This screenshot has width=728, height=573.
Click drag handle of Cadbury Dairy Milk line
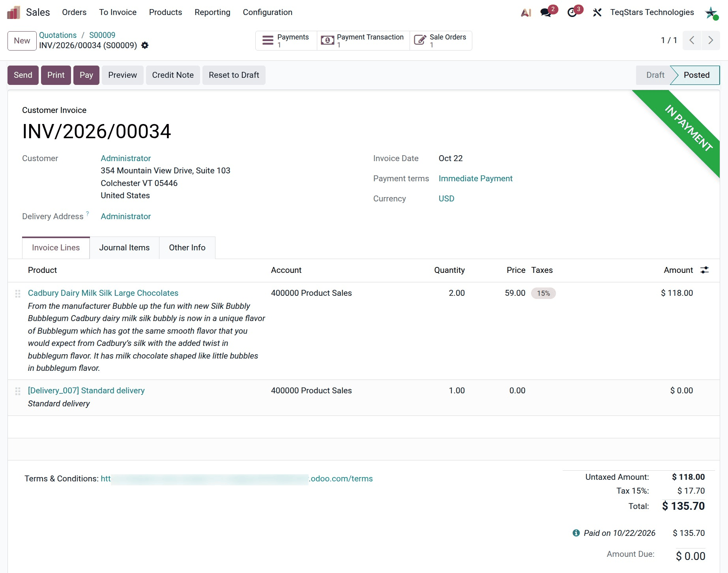click(x=18, y=293)
